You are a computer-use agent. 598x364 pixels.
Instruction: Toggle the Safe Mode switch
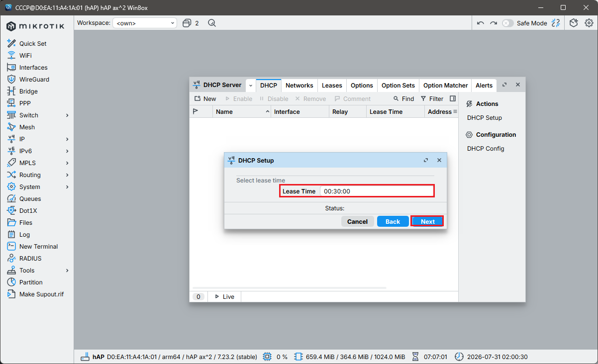507,23
